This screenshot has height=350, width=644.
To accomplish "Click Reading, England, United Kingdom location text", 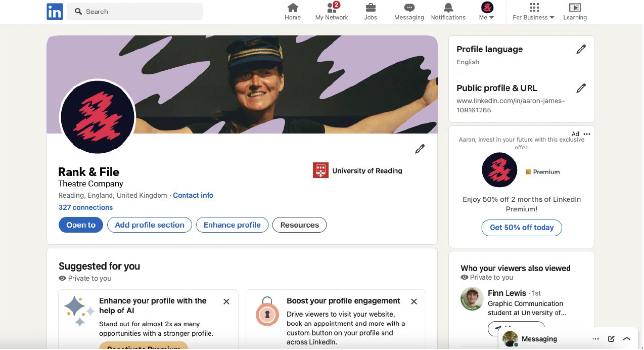I will (113, 195).
